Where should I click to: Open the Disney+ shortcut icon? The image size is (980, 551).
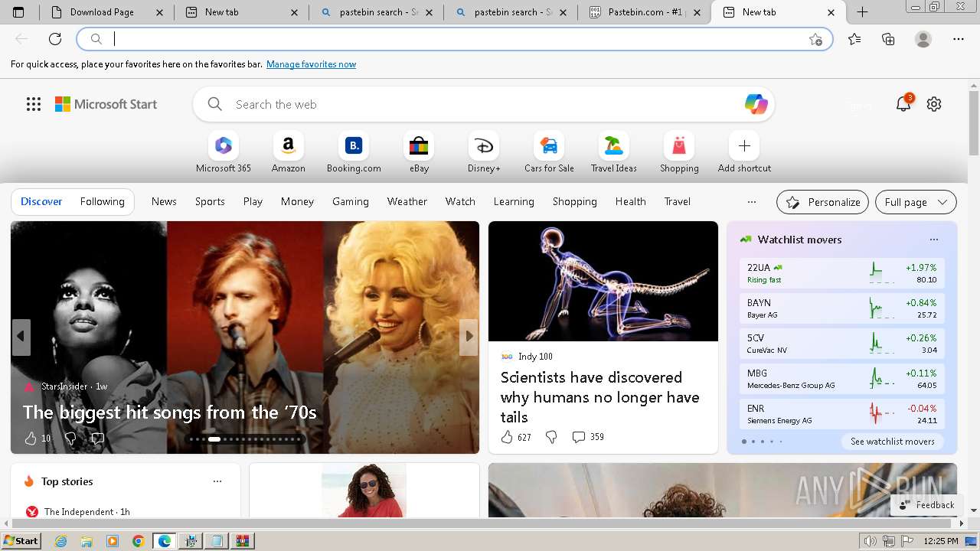click(x=484, y=145)
